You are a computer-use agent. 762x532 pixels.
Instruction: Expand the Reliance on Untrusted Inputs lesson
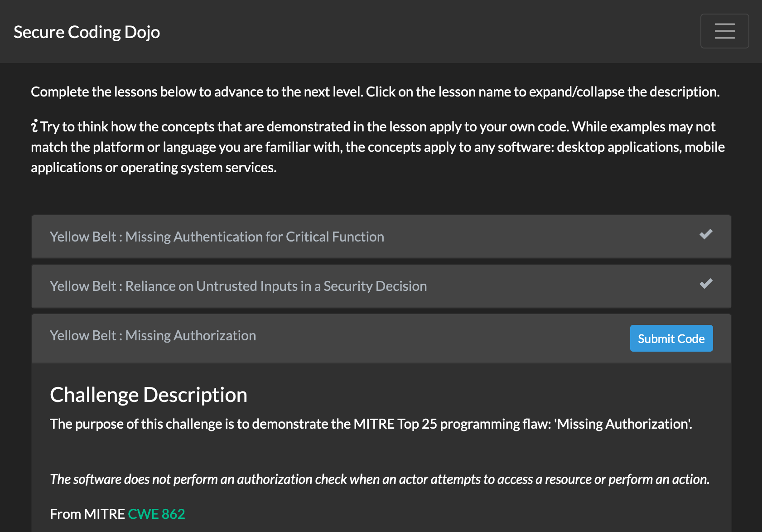point(238,286)
